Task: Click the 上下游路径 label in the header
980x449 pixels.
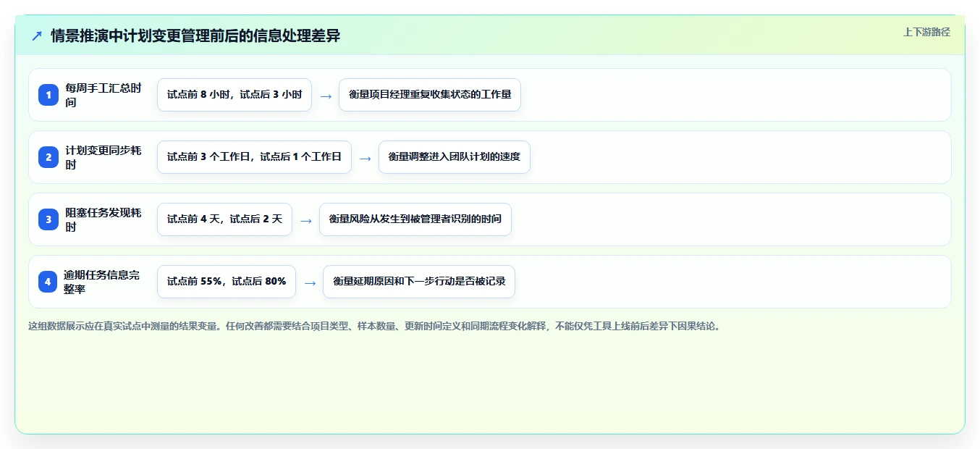Action: (x=926, y=32)
